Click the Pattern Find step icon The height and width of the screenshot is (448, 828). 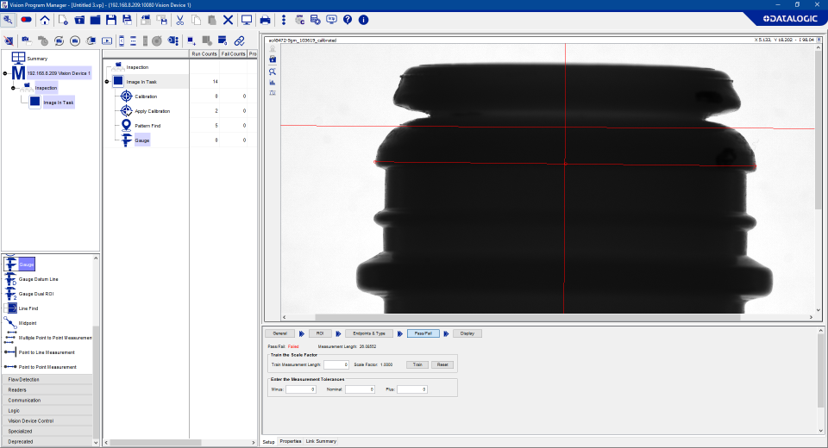click(x=126, y=126)
